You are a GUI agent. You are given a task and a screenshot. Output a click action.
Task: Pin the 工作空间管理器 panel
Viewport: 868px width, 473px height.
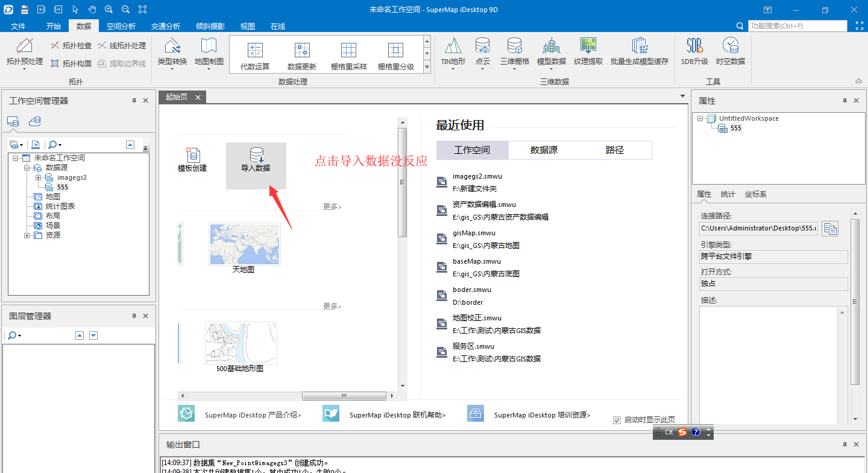pyautogui.click(x=134, y=101)
